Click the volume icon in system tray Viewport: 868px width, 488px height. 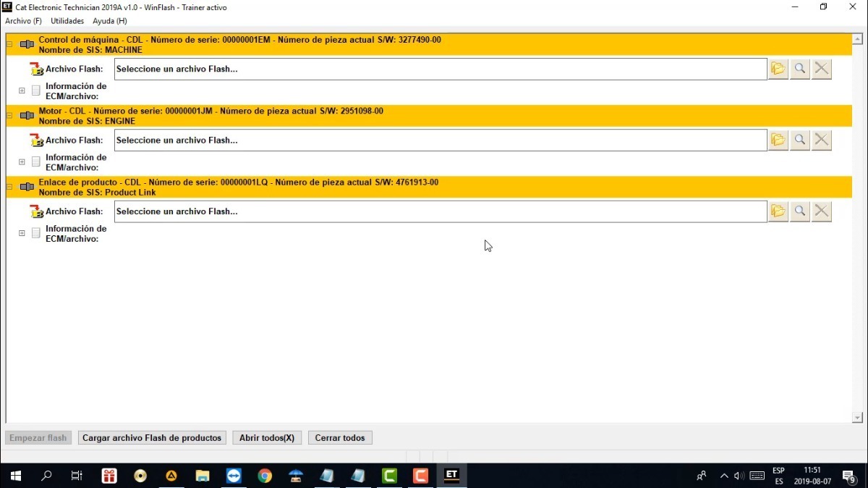pos(739,476)
